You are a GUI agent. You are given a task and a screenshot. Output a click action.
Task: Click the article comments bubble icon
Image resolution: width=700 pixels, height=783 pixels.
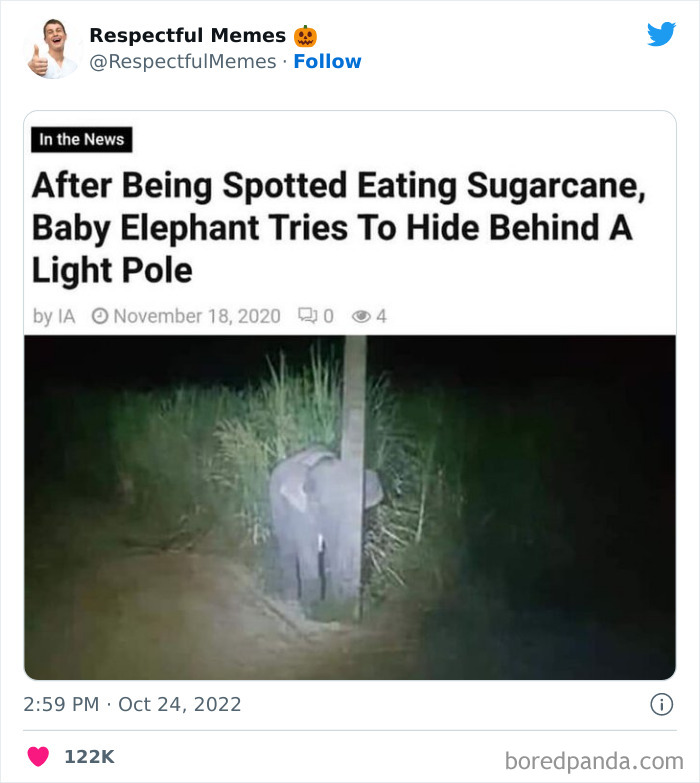click(307, 316)
